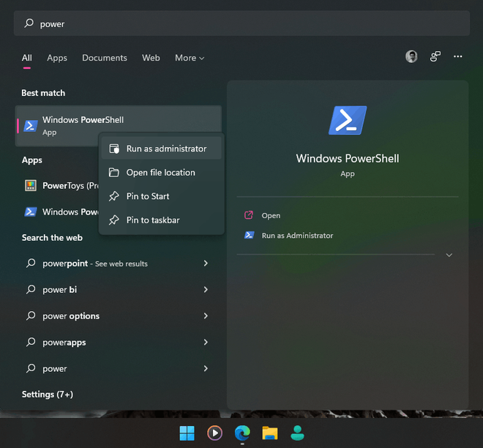Click the search icon beside 'power options'
The height and width of the screenshot is (448, 483).
[x=31, y=316]
